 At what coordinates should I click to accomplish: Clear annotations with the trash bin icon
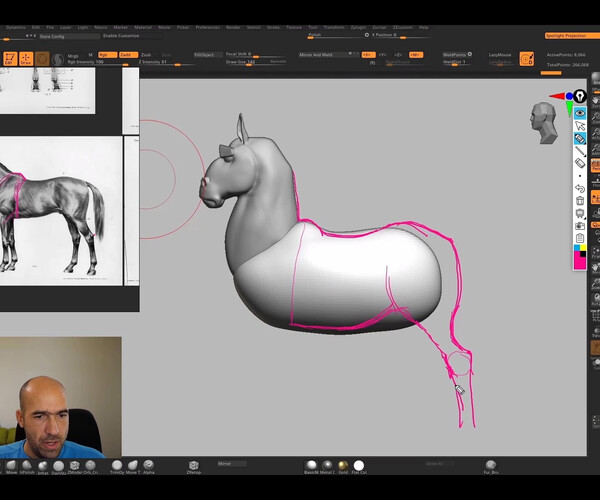[x=580, y=201]
